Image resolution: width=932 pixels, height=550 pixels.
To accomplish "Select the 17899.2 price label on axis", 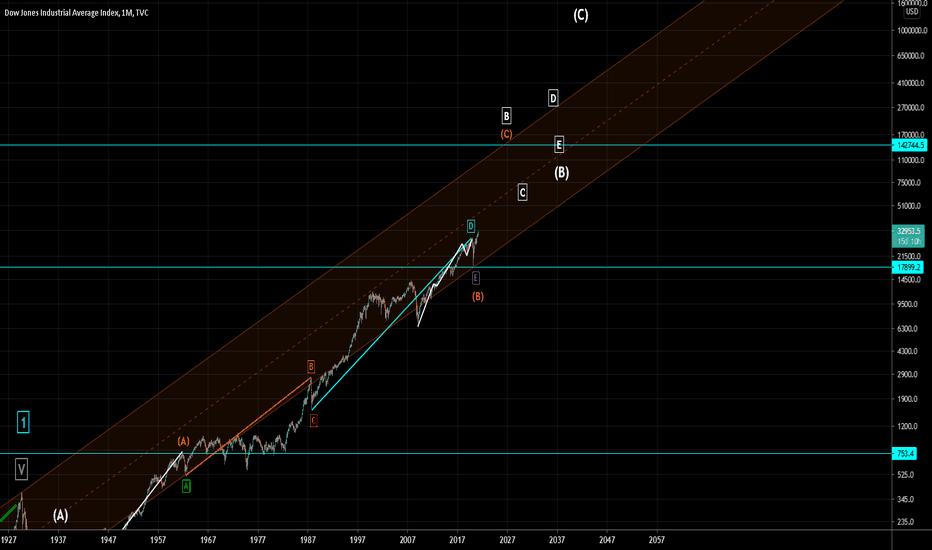I will click(x=908, y=268).
